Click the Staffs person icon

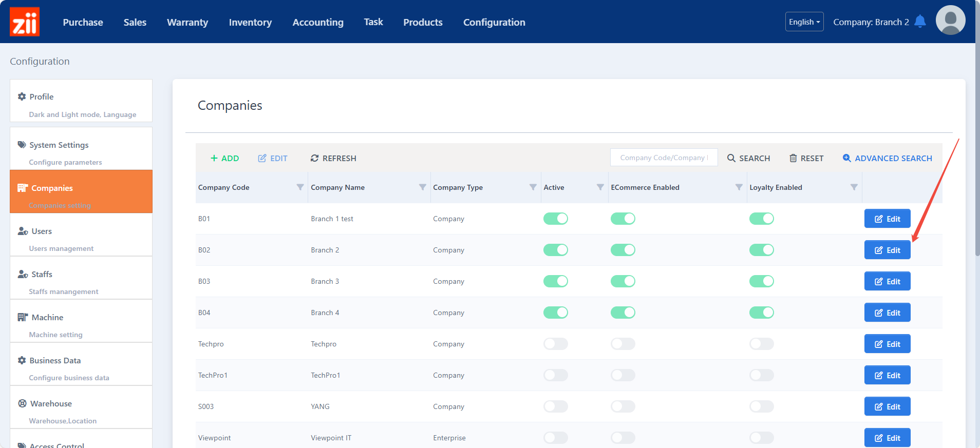pos(23,274)
